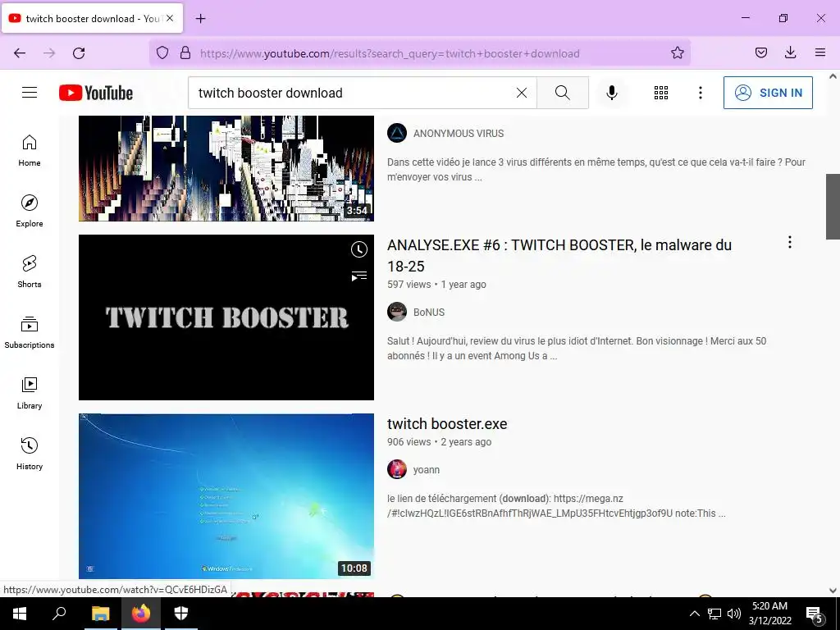Visit yoann channel name
Viewport: 840px width, 630px height.
coord(427,470)
